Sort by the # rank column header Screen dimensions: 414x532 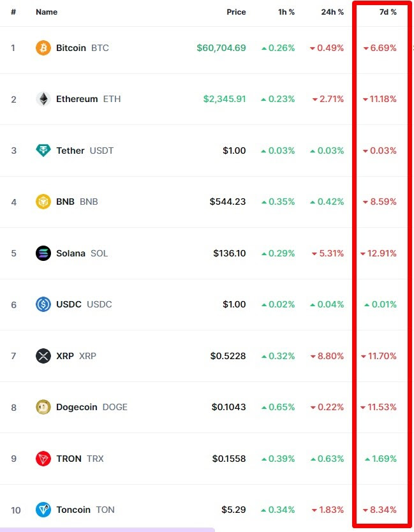point(13,12)
